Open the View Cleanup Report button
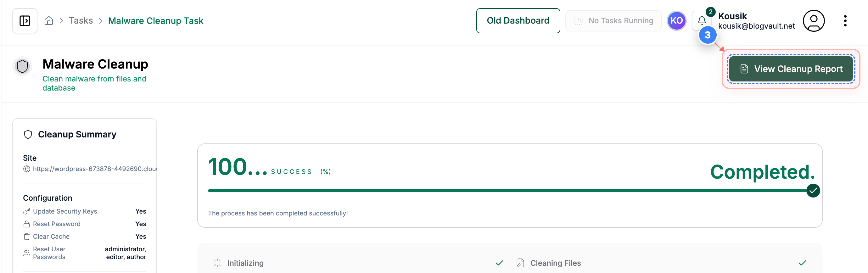The height and width of the screenshot is (273, 868). pyautogui.click(x=791, y=69)
